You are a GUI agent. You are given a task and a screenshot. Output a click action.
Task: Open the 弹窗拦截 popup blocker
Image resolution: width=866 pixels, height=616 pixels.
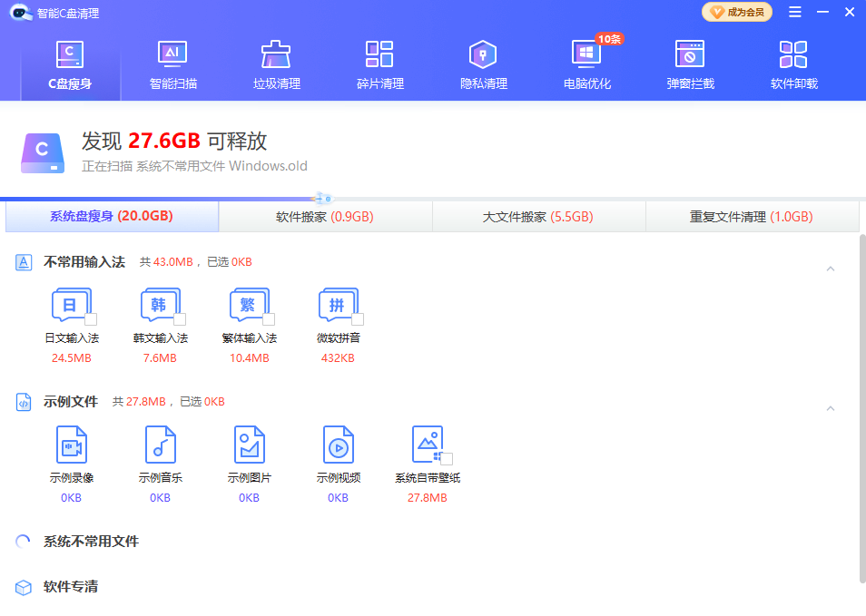click(x=690, y=55)
